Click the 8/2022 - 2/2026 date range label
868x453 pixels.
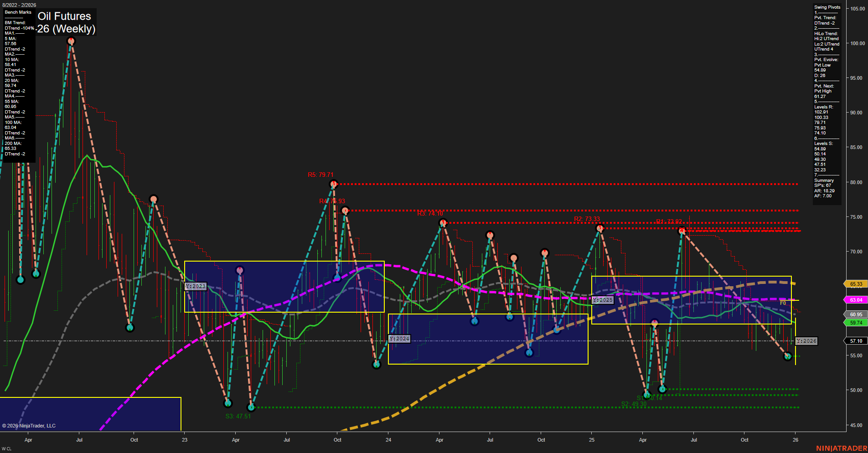pyautogui.click(x=18, y=5)
